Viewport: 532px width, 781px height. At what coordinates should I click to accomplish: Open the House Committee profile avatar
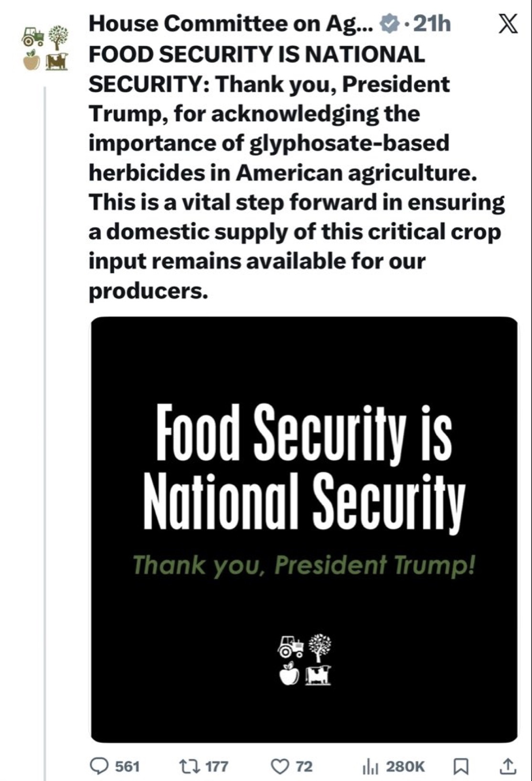click(x=46, y=48)
